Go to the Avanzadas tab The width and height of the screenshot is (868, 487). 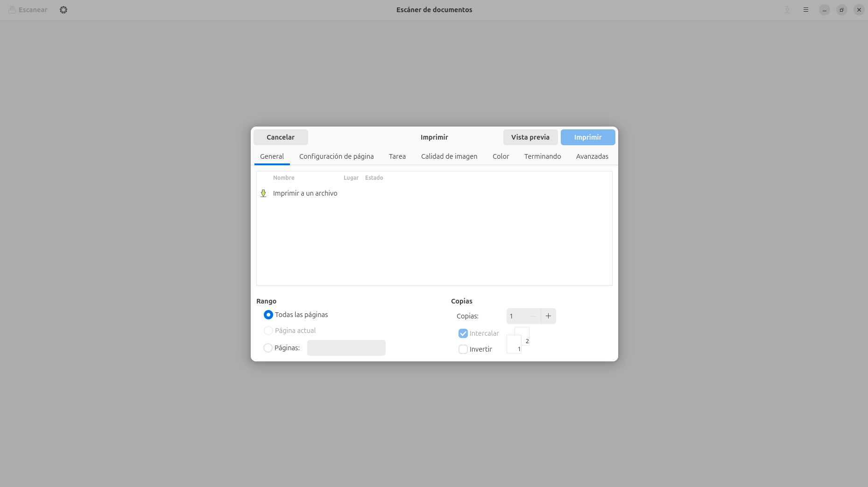tap(592, 156)
